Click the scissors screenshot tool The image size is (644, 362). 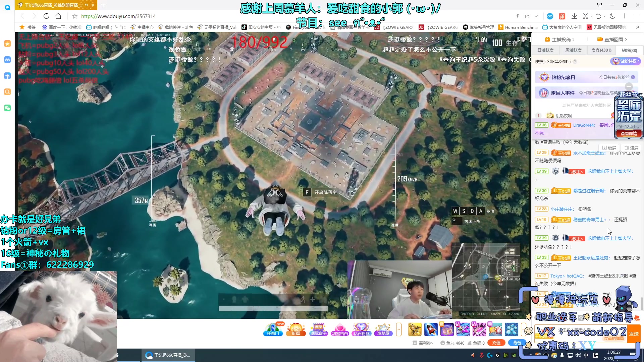pyautogui.click(x=585, y=16)
